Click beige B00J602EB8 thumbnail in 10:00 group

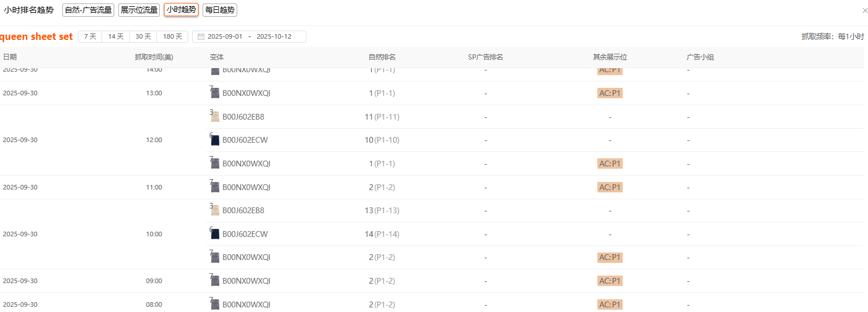215,211
